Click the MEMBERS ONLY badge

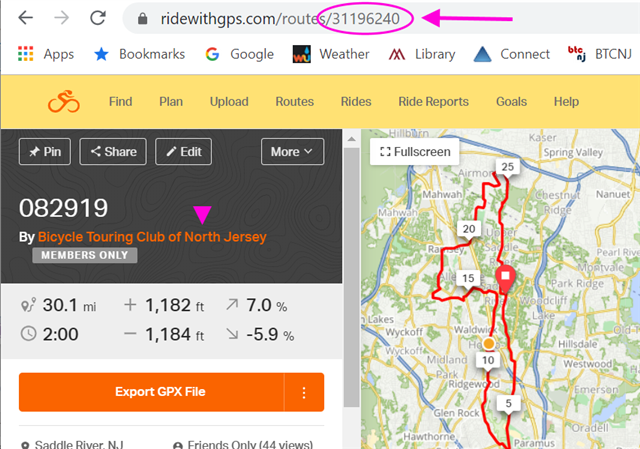click(85, 255)
